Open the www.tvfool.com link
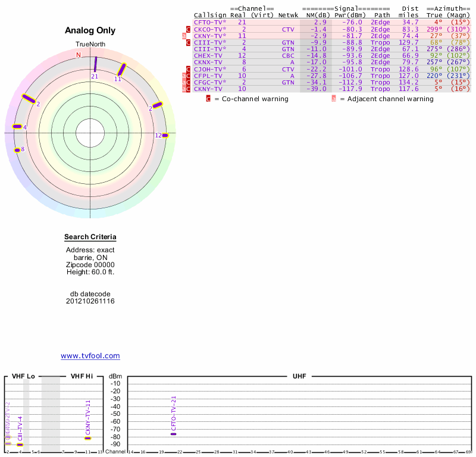The height and width of the screenshot is (457, 476). tap(90, 356)
